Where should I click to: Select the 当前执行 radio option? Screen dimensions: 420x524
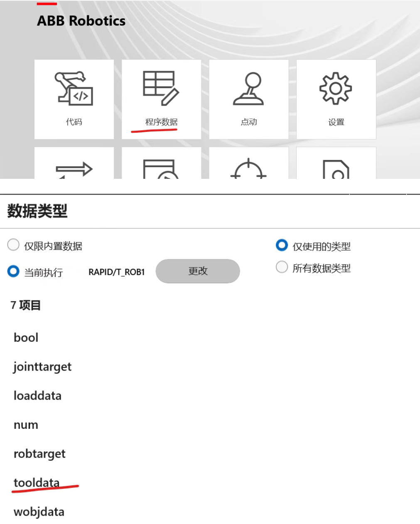pos(13,272)
